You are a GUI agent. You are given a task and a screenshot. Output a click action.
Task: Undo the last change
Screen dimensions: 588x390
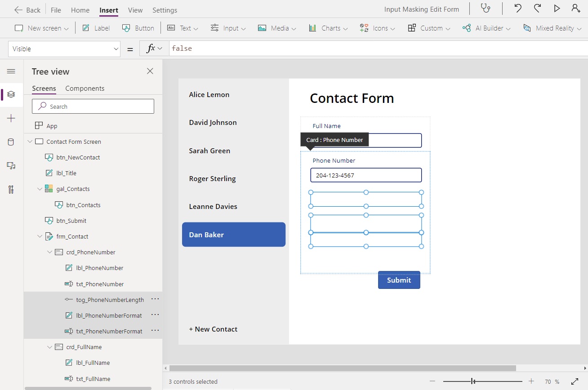click(517, 9)
